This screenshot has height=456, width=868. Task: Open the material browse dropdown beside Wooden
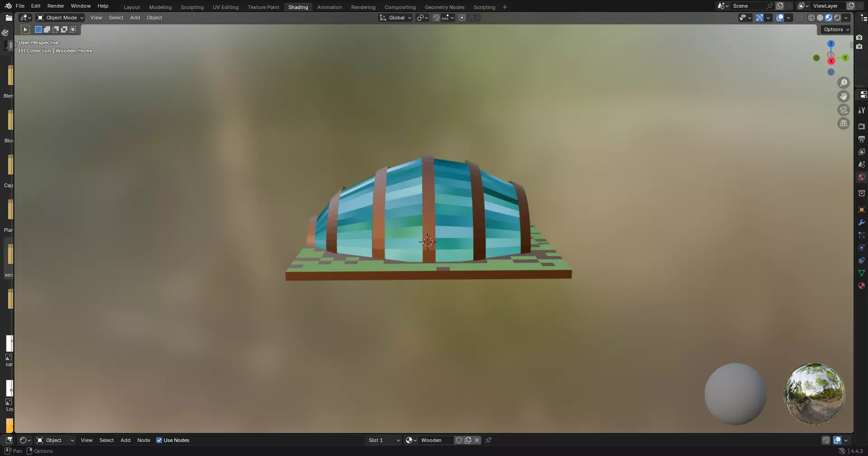point(411,440)
